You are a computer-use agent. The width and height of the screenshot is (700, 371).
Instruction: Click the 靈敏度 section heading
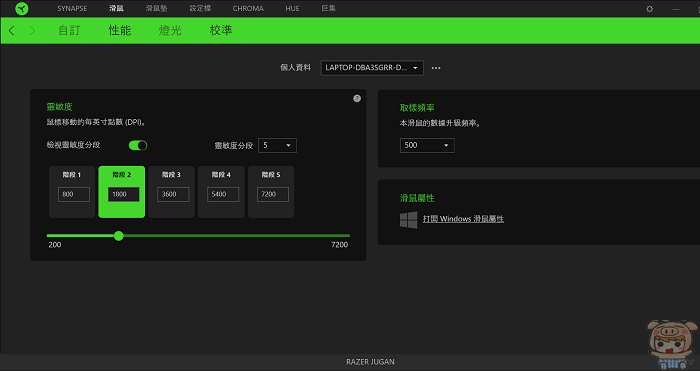[59, 107]
